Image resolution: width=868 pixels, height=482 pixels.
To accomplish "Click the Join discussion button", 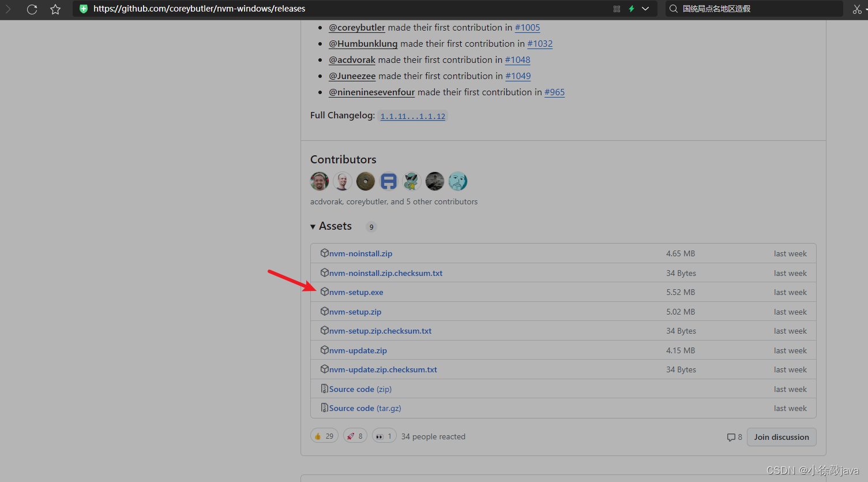I will click(x=781, y=437).
